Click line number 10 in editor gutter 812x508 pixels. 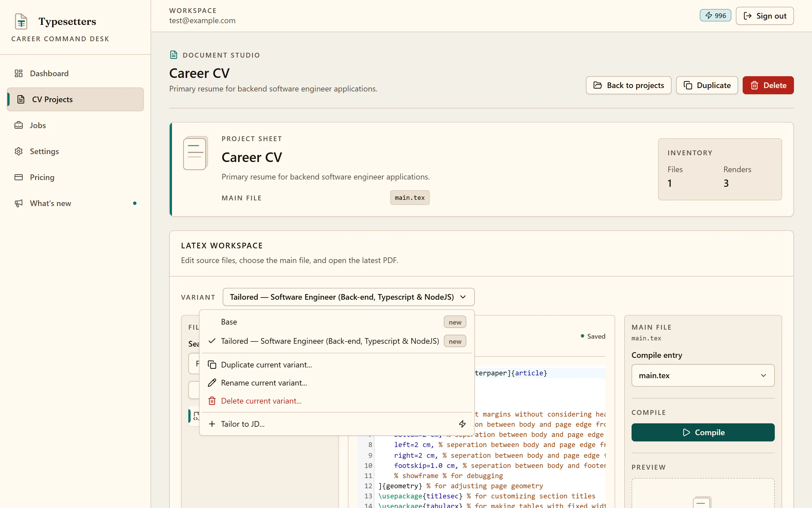[368, 466]
